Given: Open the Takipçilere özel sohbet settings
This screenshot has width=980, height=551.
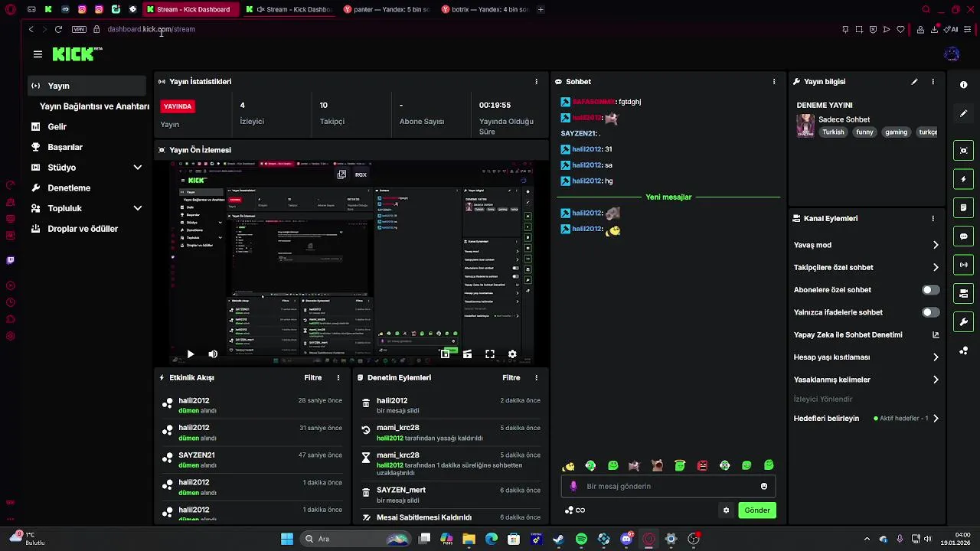Looking at the screenshot, I should [x=865, y=267].
